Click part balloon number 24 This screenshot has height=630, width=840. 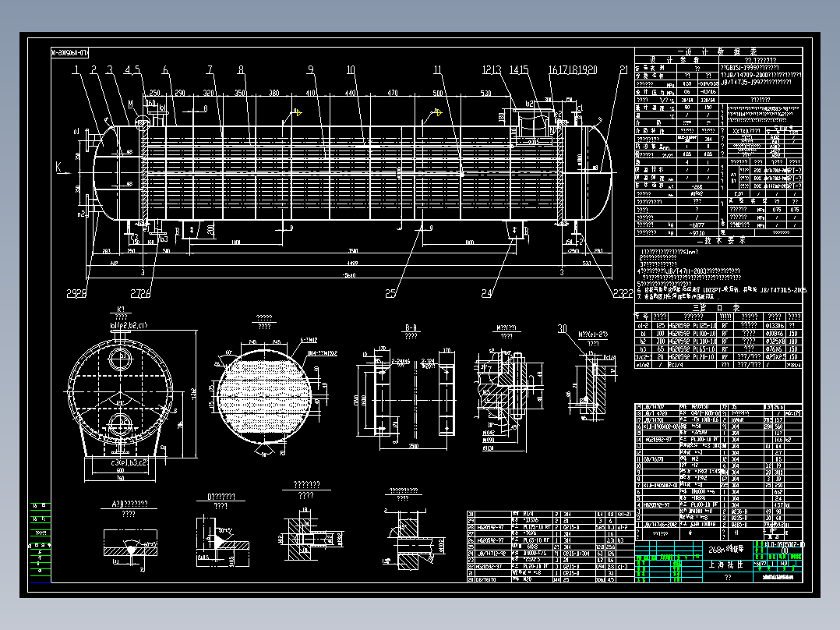pos(486,293)
